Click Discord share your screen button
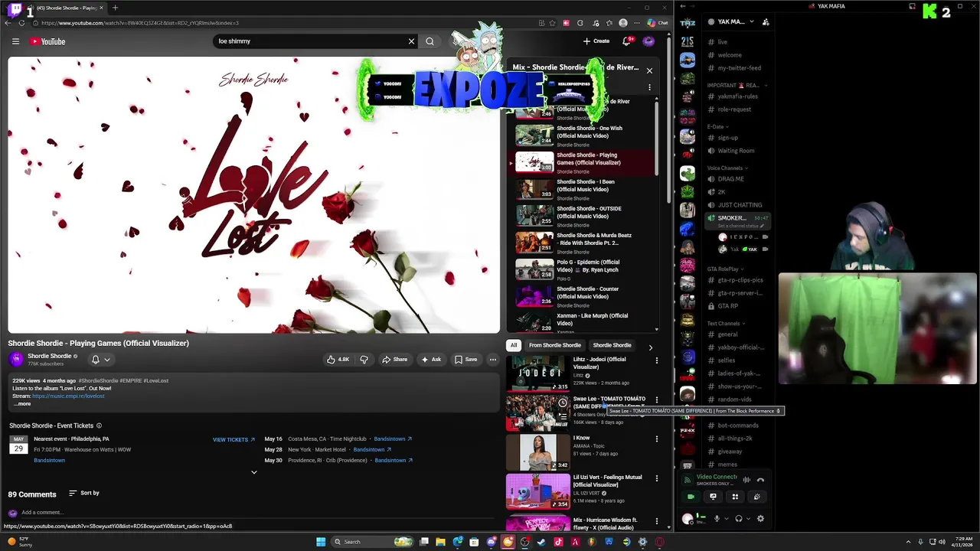 713,497
